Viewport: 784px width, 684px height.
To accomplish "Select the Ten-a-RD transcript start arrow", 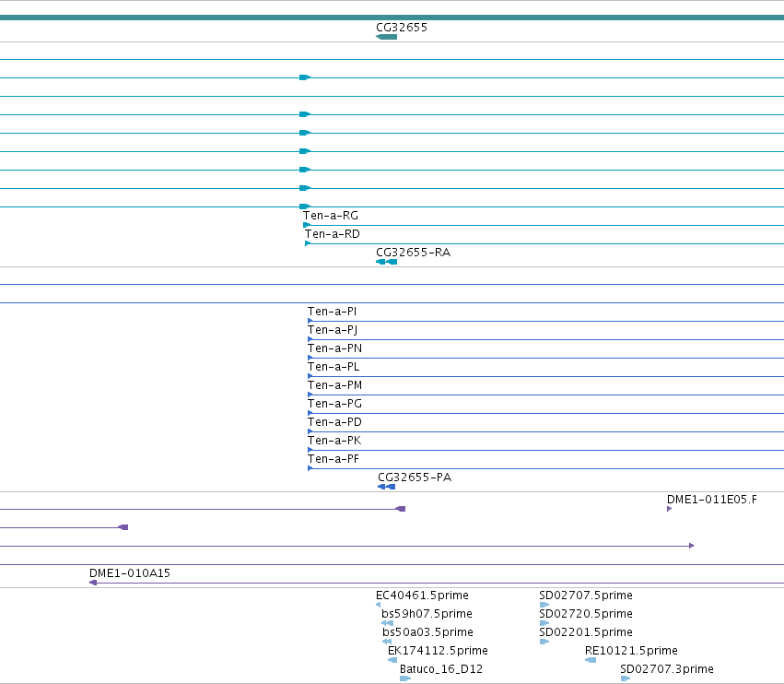I will [308, 243].
